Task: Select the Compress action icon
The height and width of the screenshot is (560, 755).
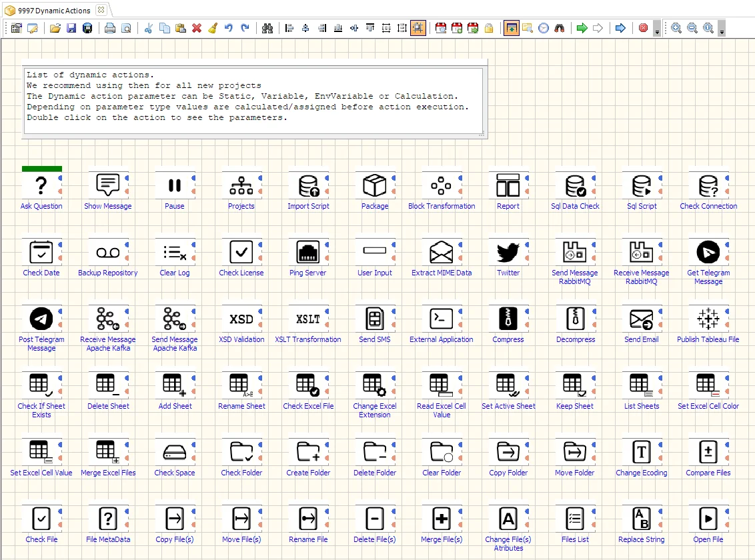Action: coord(508,319)
